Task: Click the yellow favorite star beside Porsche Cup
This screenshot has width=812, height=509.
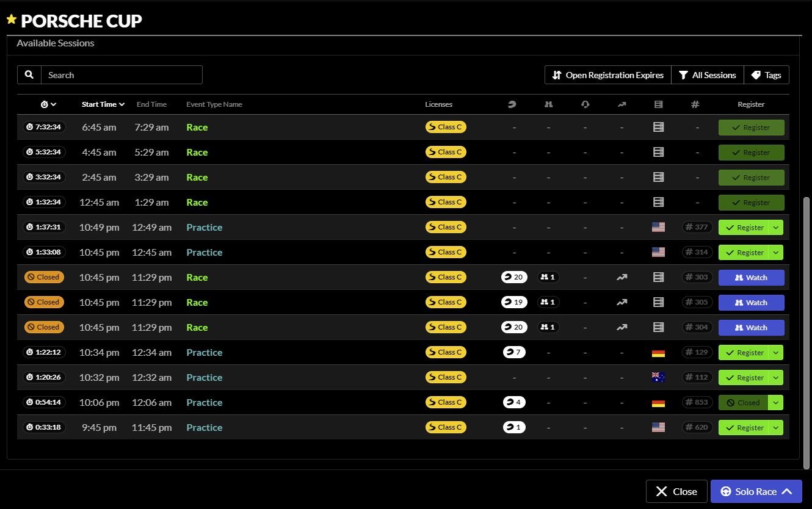Action: tap(11, 20)
